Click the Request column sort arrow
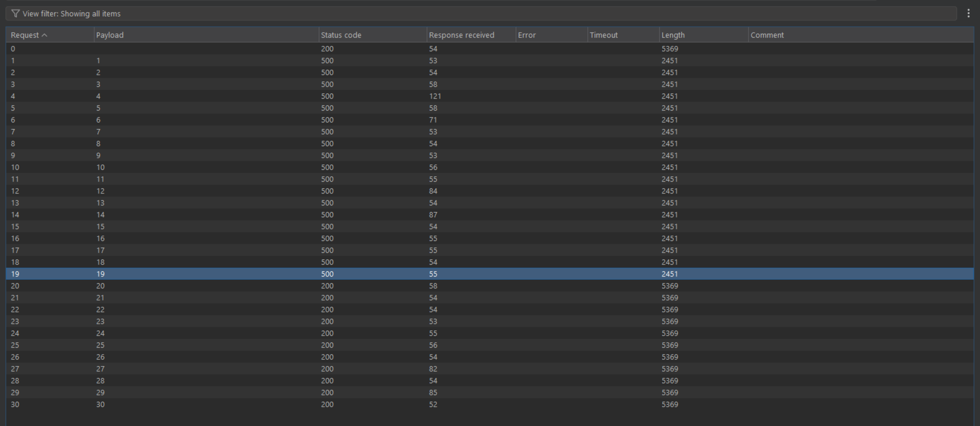This screenshot has height=426, width=980. click(45, 35)
